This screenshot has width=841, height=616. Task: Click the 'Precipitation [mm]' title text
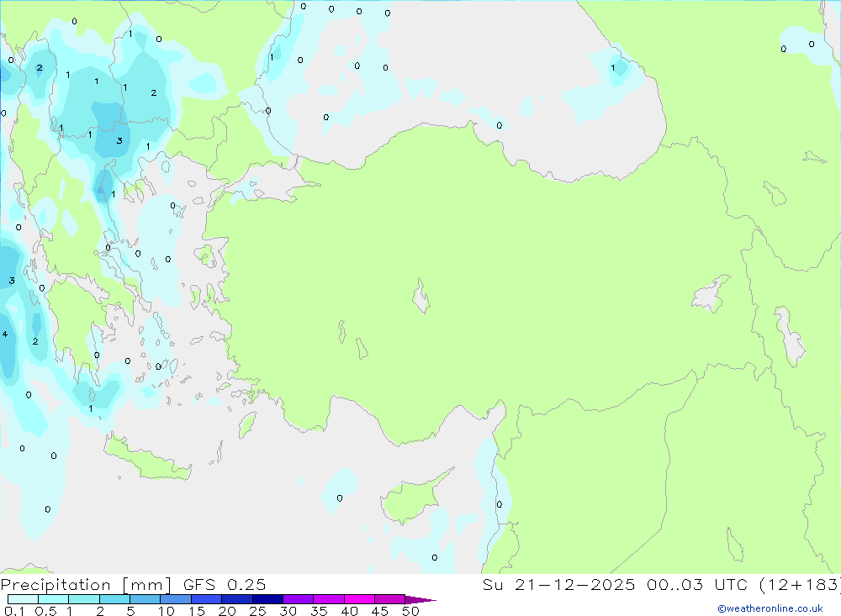86,585
